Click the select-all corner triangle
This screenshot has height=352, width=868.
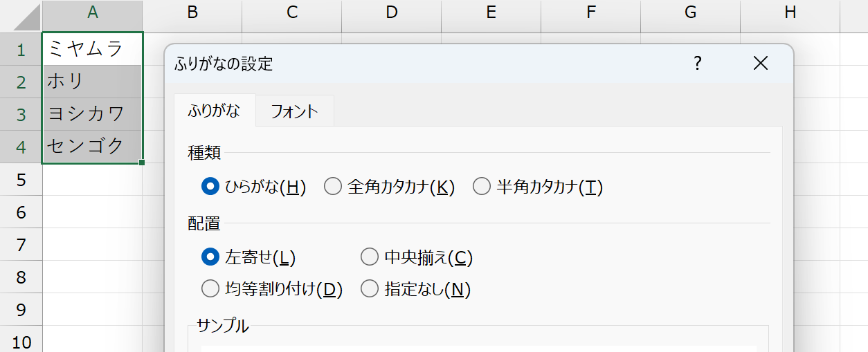(x=21, y=17)
